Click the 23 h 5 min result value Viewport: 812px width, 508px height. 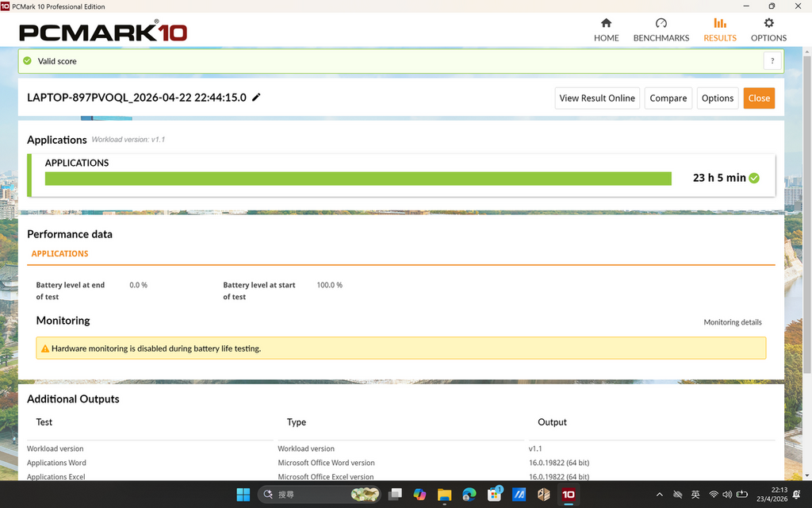coord(719,178)
